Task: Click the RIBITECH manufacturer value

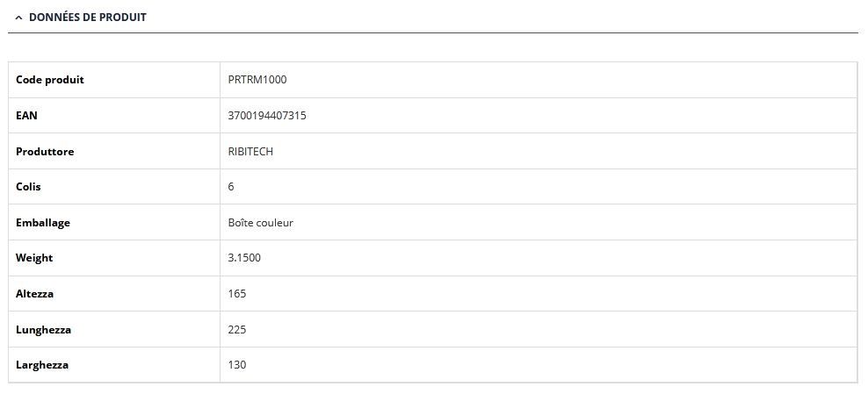Action: click(250, 152)
